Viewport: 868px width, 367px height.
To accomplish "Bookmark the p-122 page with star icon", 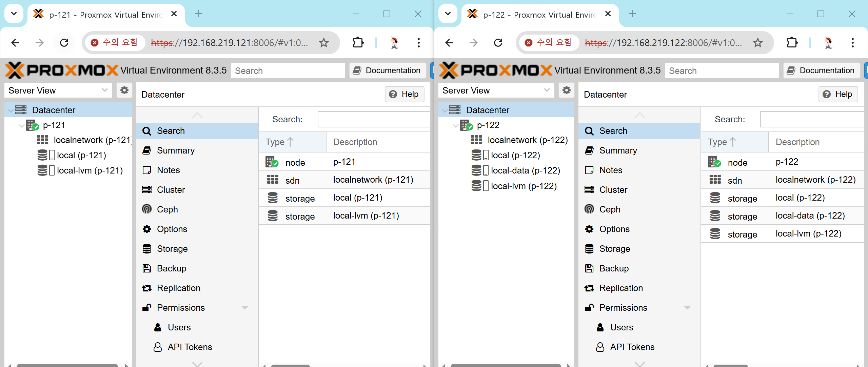I will 757,43.
